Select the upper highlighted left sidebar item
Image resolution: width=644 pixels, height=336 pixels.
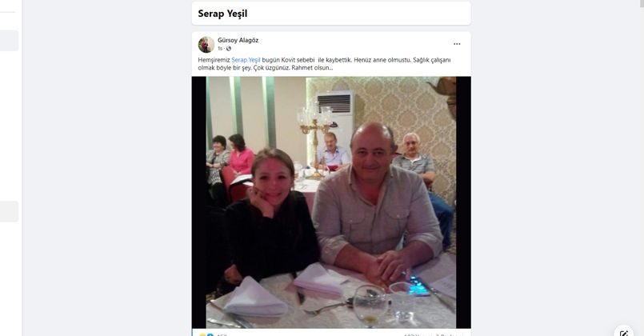(9, 41)
